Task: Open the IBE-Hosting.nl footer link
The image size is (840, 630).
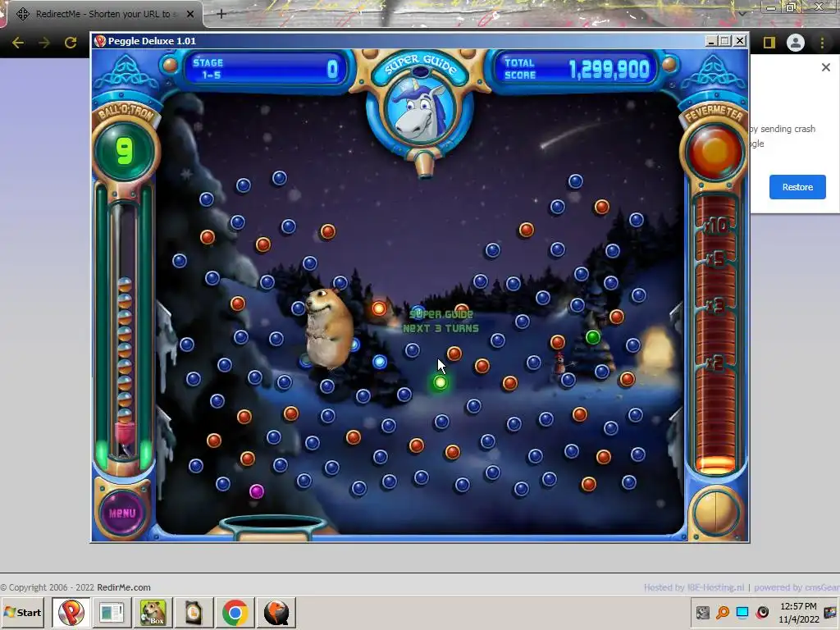Action: click(x=714, y=587)
